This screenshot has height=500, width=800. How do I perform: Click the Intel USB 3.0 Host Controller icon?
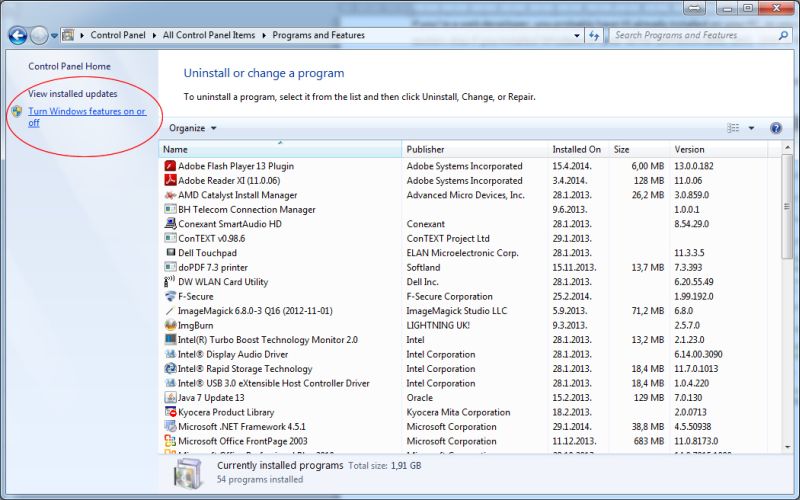click(170, 383)
